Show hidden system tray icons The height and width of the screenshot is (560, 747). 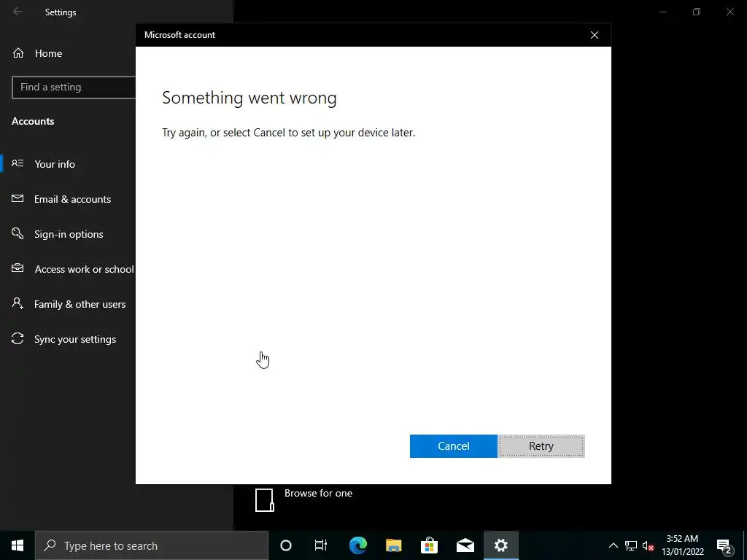pos(613,545)
